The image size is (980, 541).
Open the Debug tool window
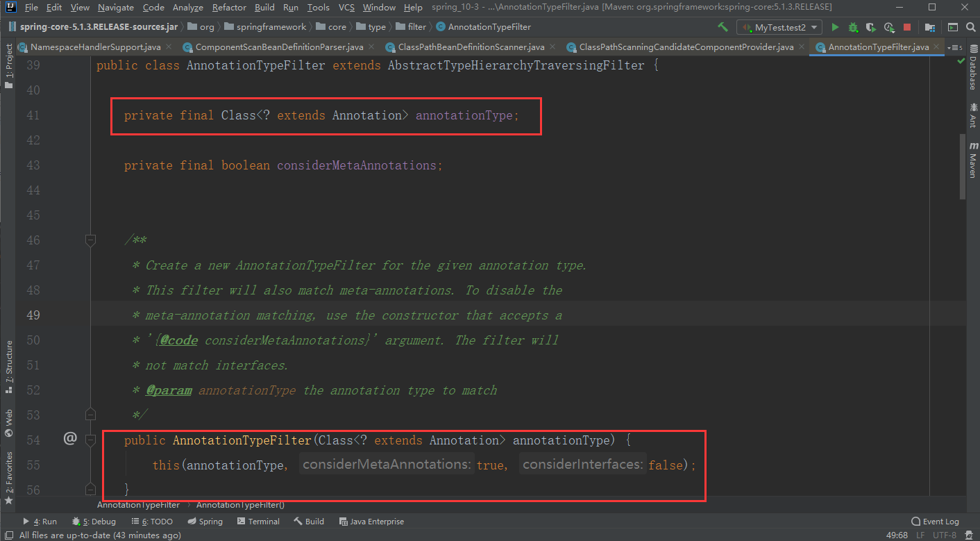[x=93, y=522]
